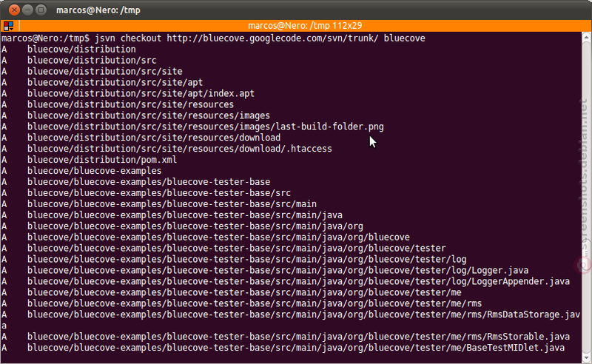Click the orange terminal title bar 'marcos@Nero: /tmp 112x29'
Screen dimensions: 592x364
tap(305, 26)
